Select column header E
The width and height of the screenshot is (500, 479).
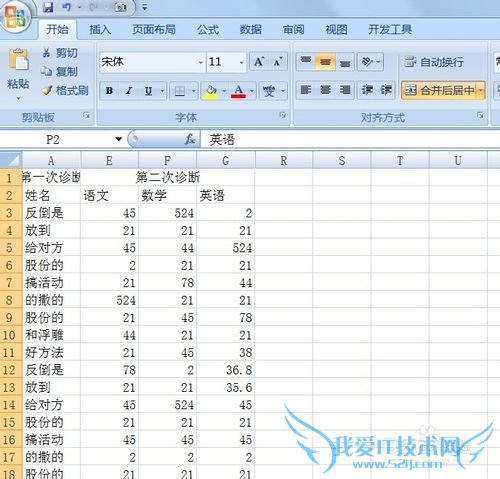pyautogui.click(x=109, y=161)
